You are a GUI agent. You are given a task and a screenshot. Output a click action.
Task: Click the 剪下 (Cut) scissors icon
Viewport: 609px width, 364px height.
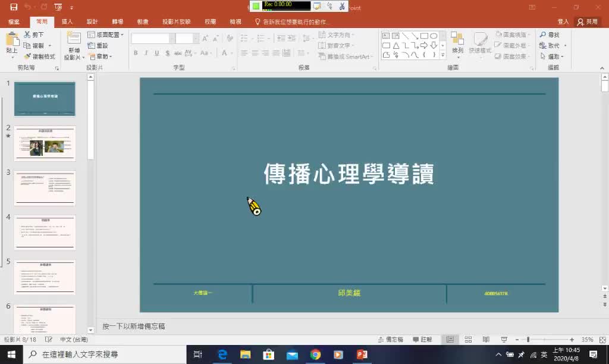28,35
